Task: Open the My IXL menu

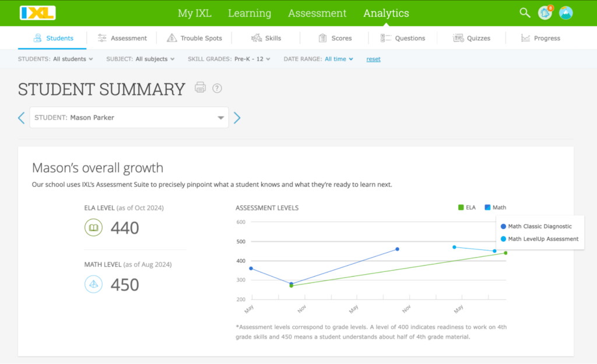Action: 195,13
